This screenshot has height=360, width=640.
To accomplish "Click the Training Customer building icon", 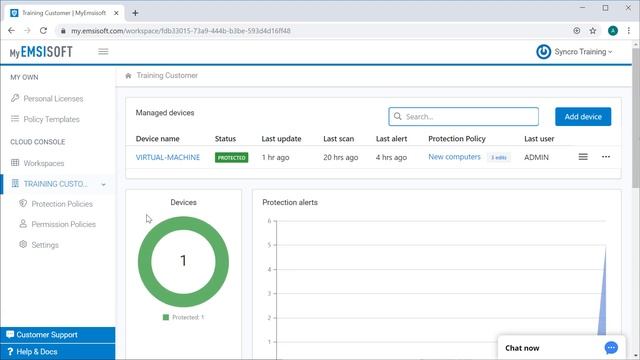I will 15,183.
